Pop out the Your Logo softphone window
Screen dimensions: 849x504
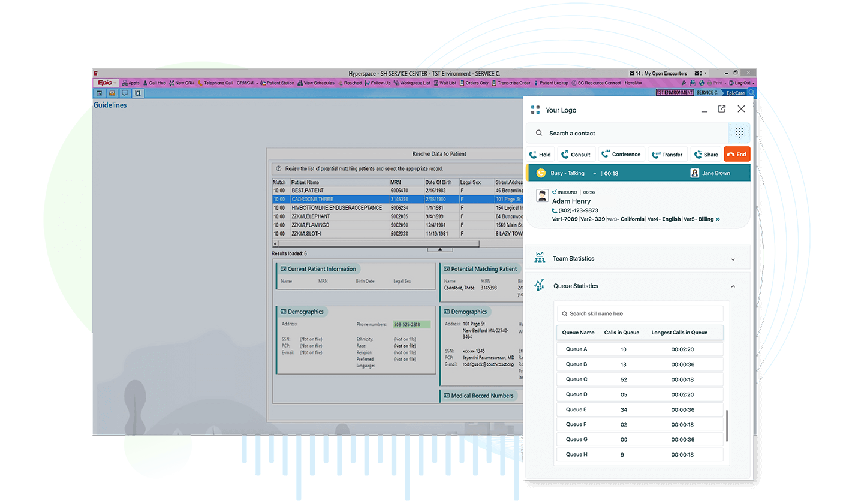[721, 109]
